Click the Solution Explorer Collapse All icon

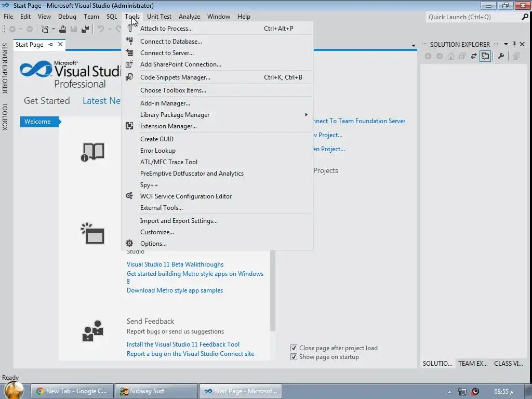[462, 56]
